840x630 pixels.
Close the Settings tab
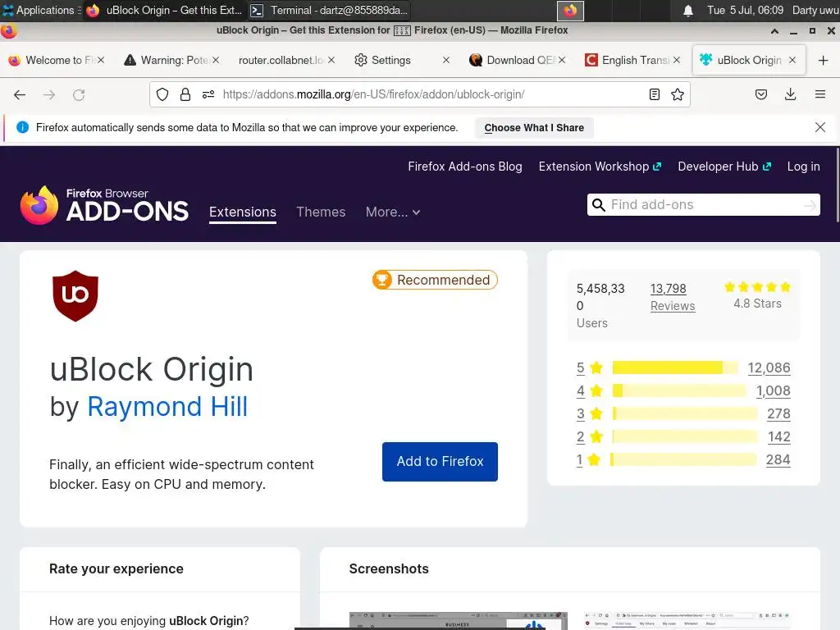click(x=446, y=60)
